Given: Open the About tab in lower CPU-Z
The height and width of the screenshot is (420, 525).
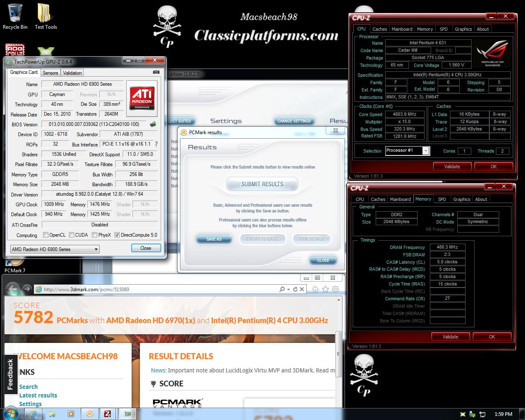Looking at the screenshot, I should point(481,199).
